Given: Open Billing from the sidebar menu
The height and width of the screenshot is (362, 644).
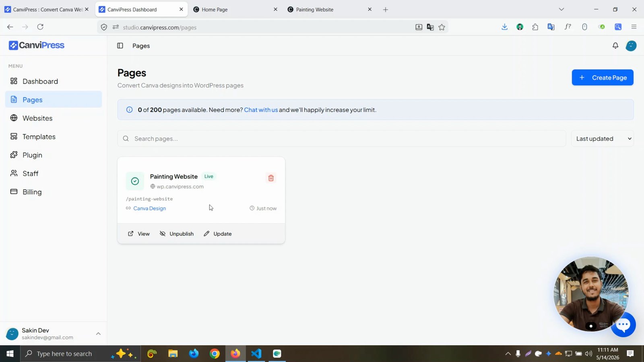Looking at the screenshot, I should point(54,192).
